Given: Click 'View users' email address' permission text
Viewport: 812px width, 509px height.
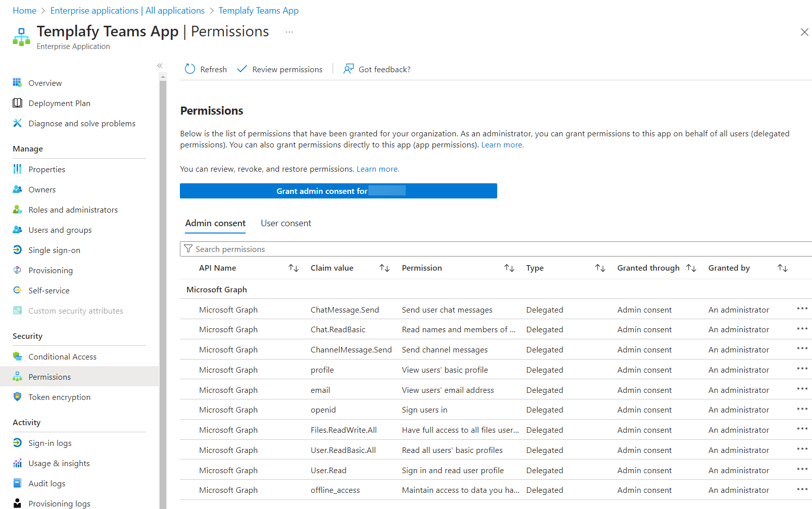Looking at the screenshot, I should 448,390.
